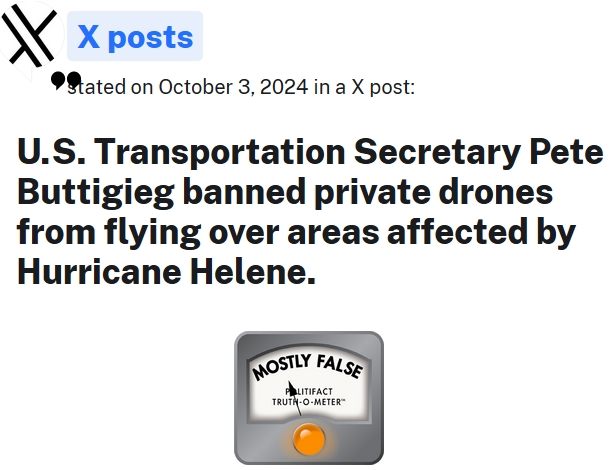Click the MOSTLY FALSE rating text
Viewport: 610px width, 470px height.
click(x=308, y=369)
